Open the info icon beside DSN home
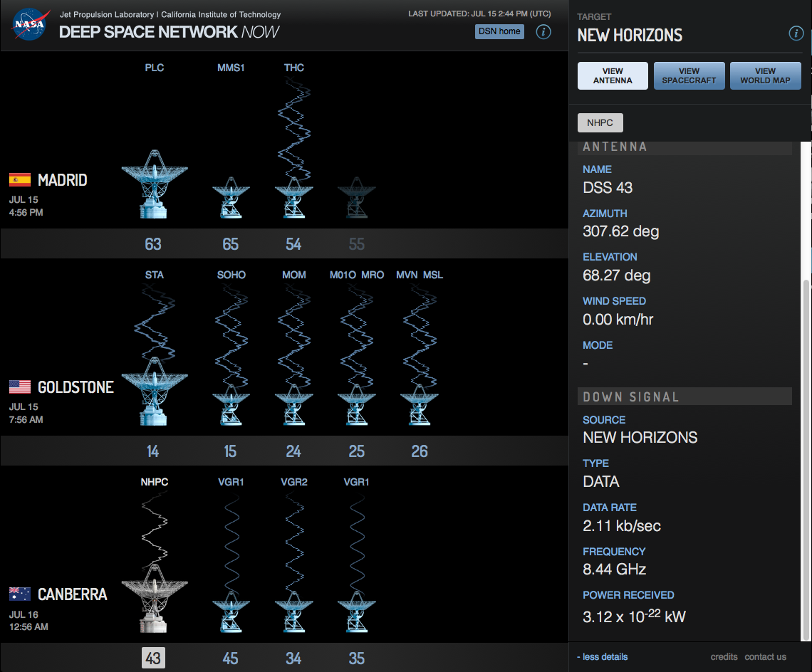The image size is (812, 672). coord(543,31)
